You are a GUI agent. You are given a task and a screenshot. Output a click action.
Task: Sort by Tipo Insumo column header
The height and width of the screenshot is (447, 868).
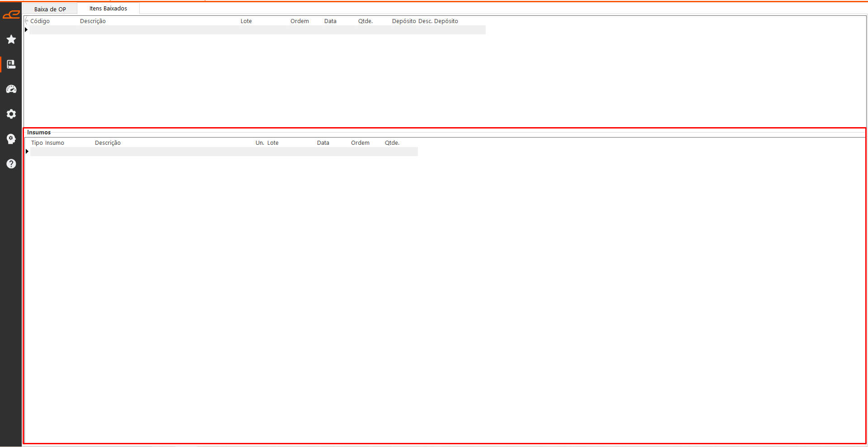click(47, 143)
